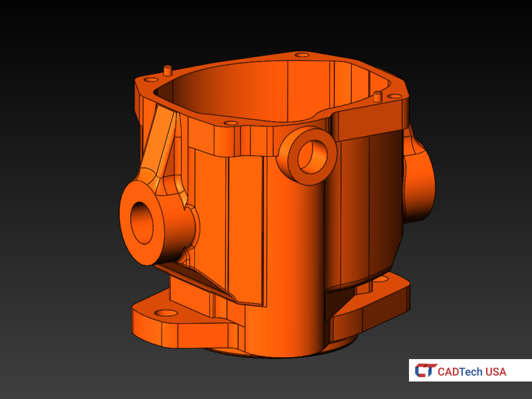
Task: Select the large left-side boss hole
Action: (142, 221)
